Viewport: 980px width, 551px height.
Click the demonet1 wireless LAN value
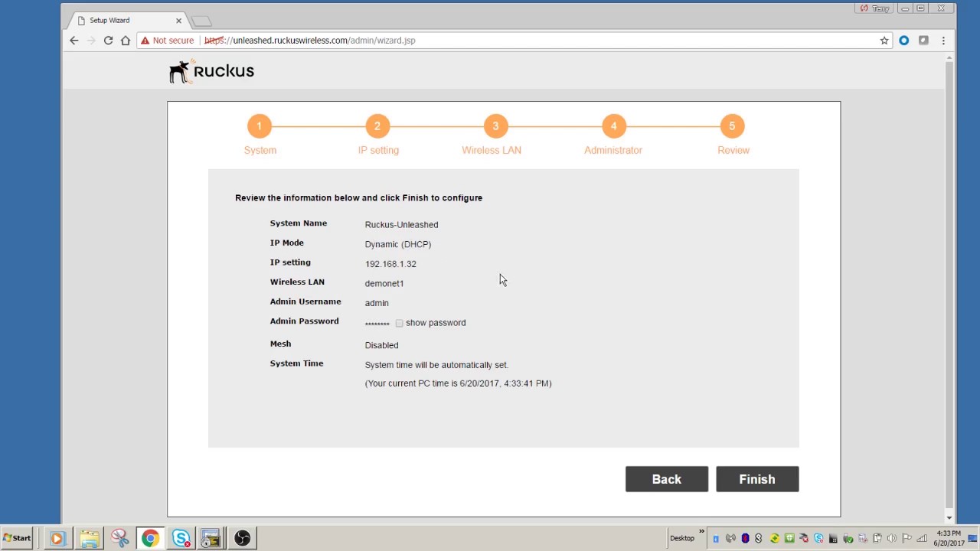click(384, 284)
